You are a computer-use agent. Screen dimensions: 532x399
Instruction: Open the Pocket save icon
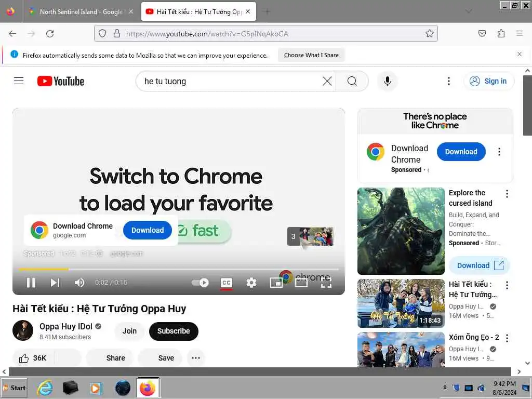click(482, 33)
